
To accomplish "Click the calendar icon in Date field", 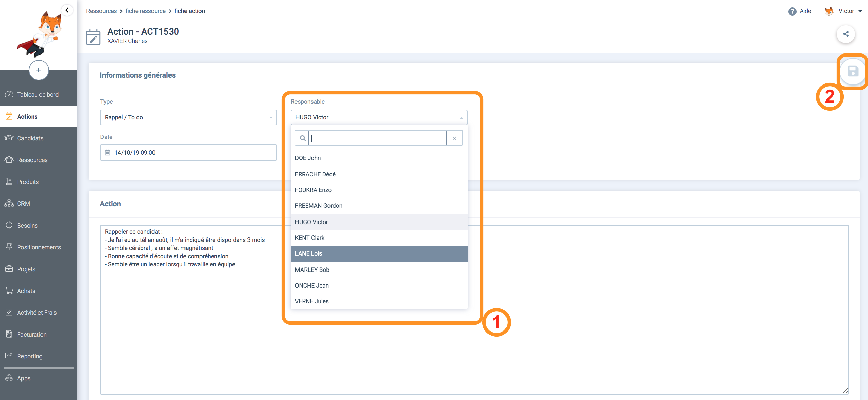I will click(x=108, y=153).
